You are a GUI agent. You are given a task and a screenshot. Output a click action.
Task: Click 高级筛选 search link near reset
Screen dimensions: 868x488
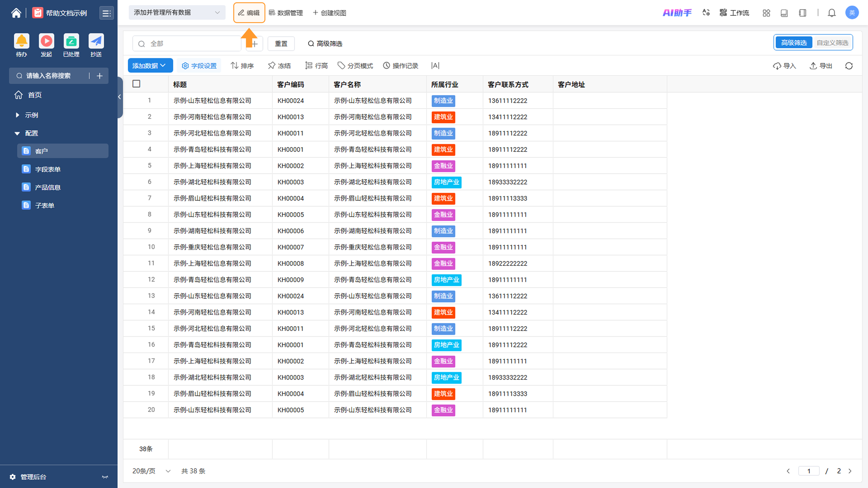(325, 43)
